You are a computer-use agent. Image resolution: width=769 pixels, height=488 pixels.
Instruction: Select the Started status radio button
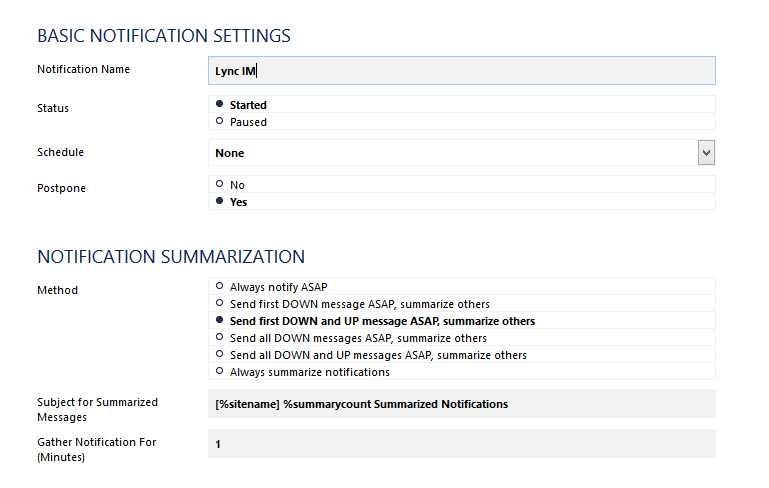tap(219, 104)
